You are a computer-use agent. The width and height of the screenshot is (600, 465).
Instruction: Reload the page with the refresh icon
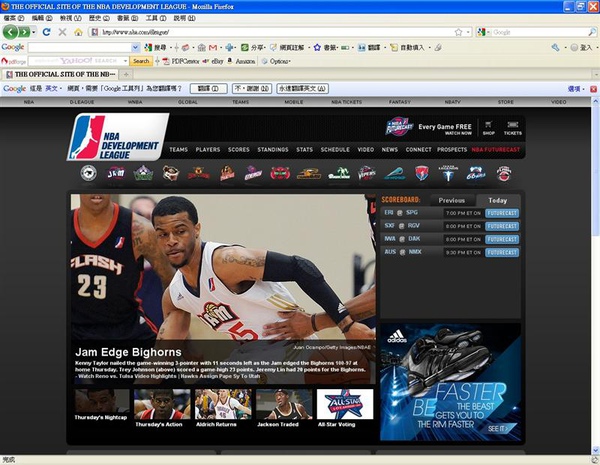tap(47, 32)
